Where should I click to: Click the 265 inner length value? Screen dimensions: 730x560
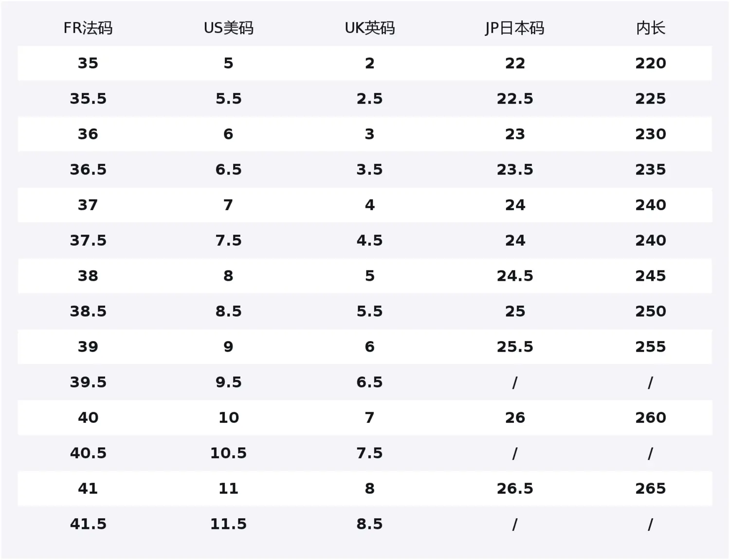point(651,488)
